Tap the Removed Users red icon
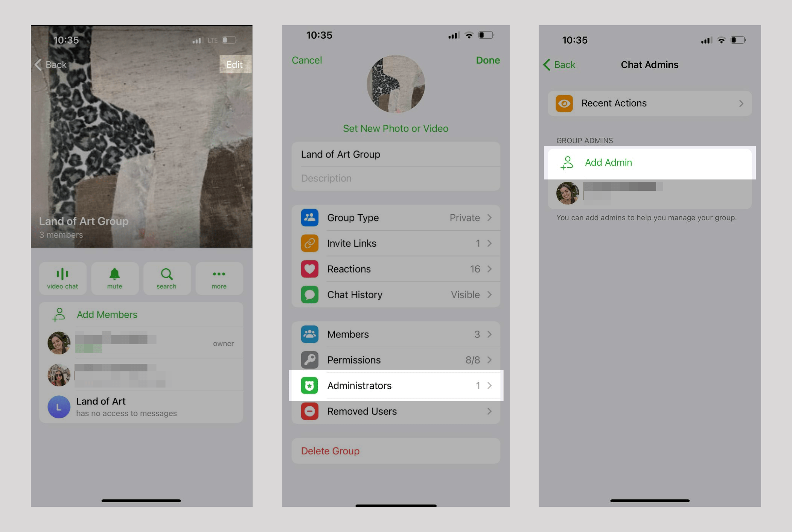 310,411
